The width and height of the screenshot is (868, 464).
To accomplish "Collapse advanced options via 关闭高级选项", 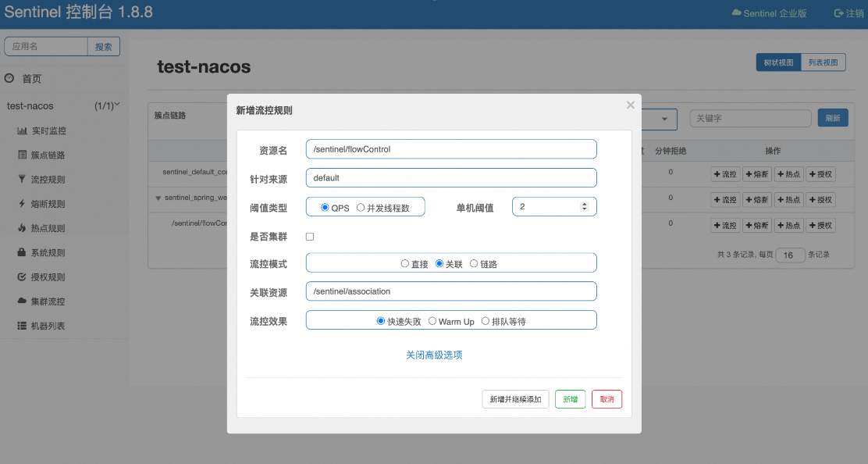I will 434,355.
